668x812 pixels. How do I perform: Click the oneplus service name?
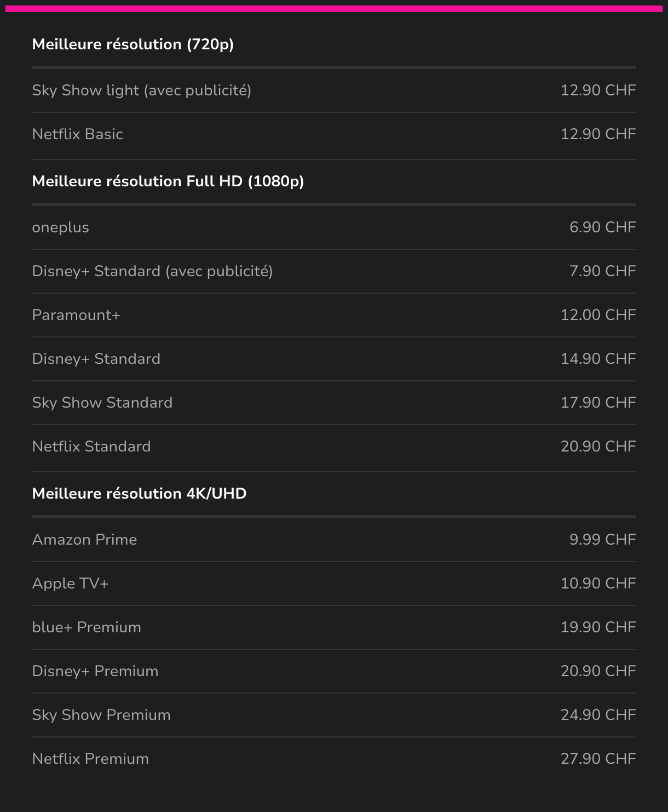tap(61, 227)
